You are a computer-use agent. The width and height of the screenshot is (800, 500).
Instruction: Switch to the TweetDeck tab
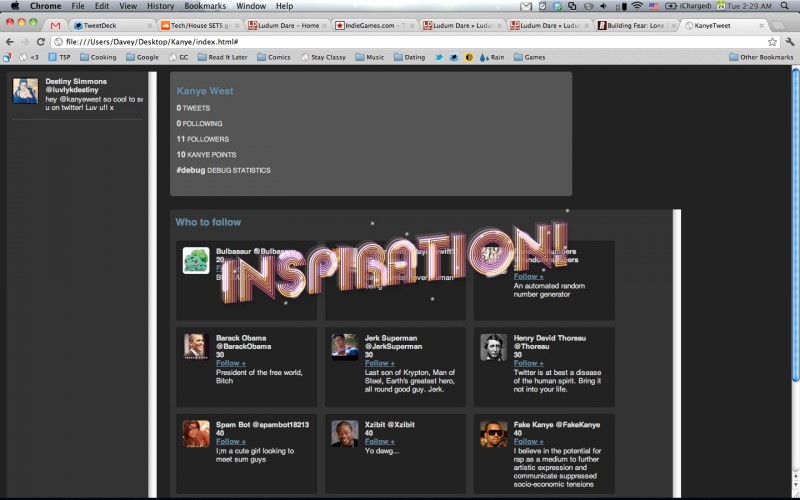[112, 26]
